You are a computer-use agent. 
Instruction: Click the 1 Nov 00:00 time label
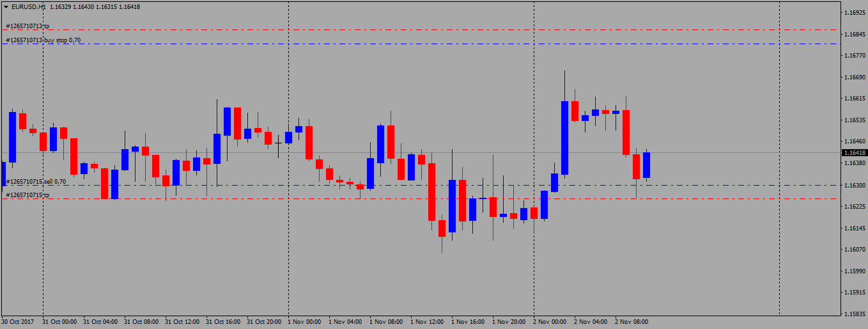coord(304,322)
